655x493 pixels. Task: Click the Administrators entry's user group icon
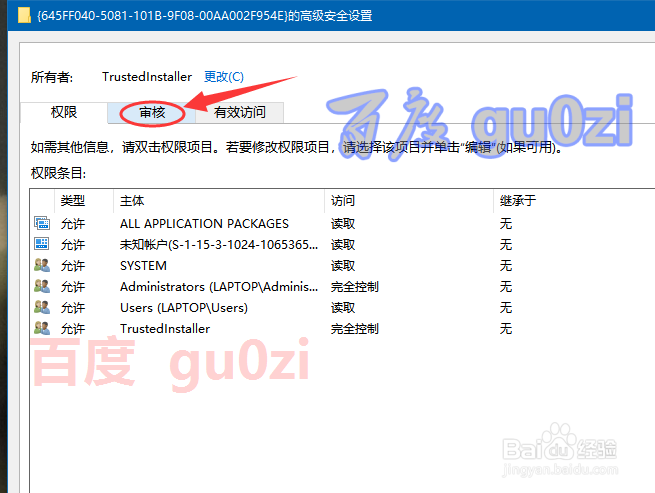click(42, 286)
